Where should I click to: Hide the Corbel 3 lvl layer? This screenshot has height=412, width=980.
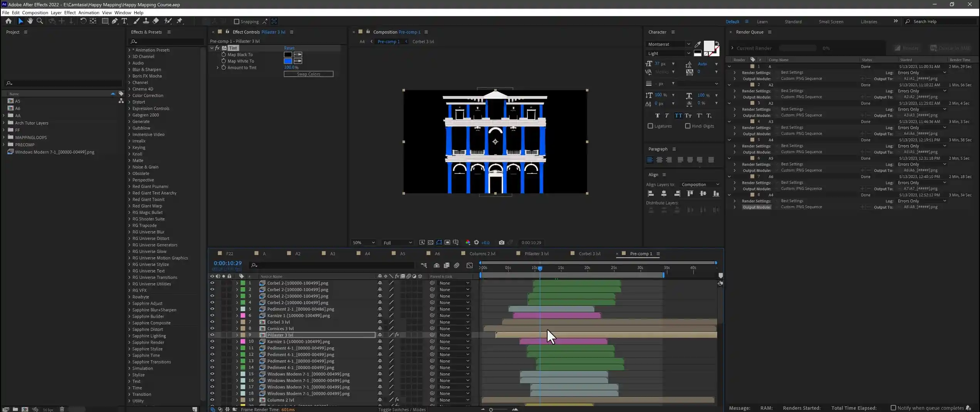click(x=212, y=322)
